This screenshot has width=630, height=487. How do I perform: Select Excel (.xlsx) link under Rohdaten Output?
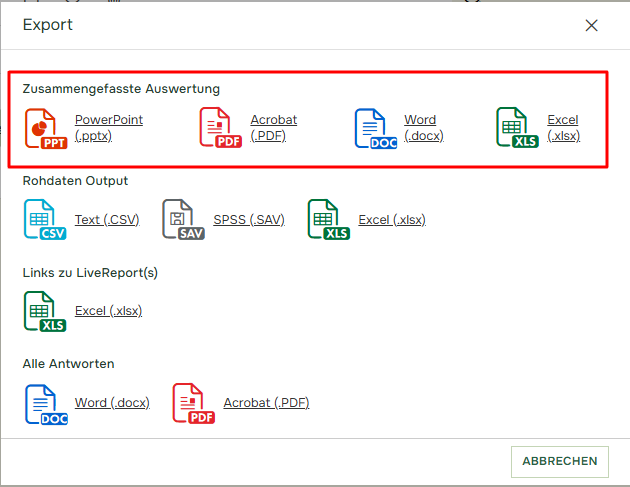click(x=392, y=220)
